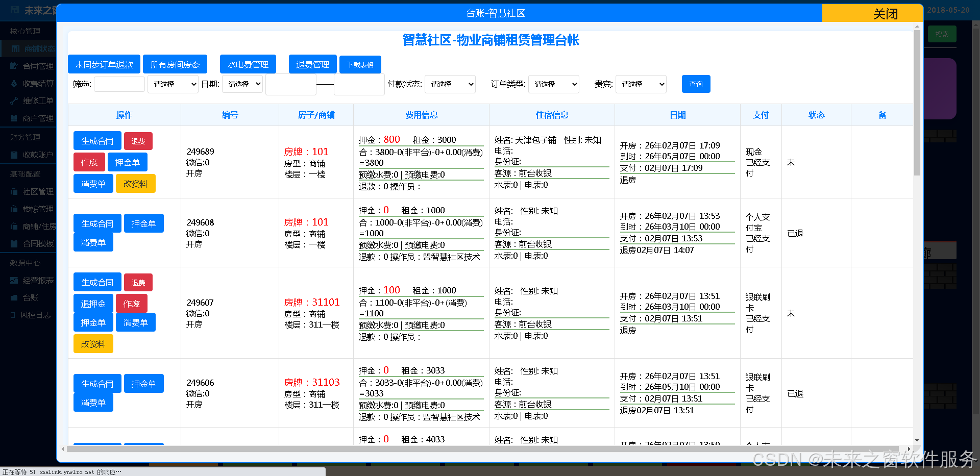The width and height of the screenshot is (980, 476).
Task: Click the 筛选 text input field
Action: [119, 84]
